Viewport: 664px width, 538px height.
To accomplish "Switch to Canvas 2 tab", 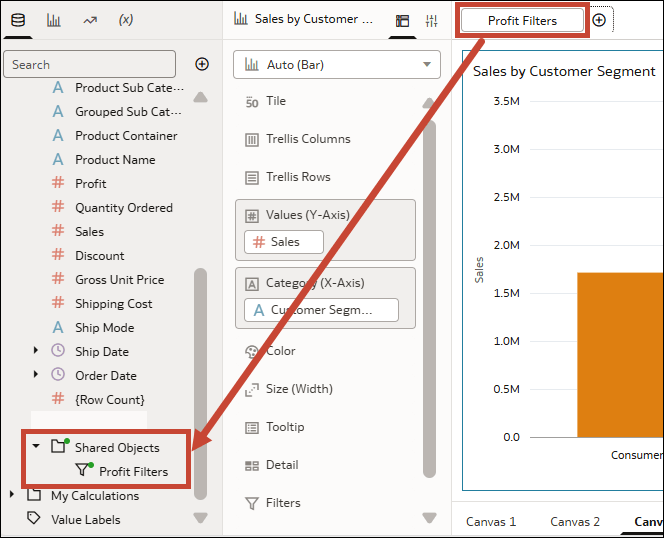I will pyautogui.click(x=575, y=521).
